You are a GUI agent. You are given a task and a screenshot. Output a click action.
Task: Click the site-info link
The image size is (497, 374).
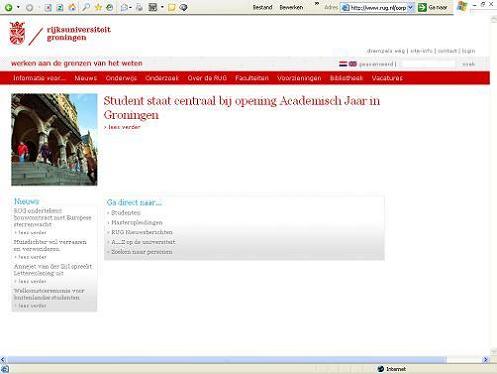(x=421, y=51)
